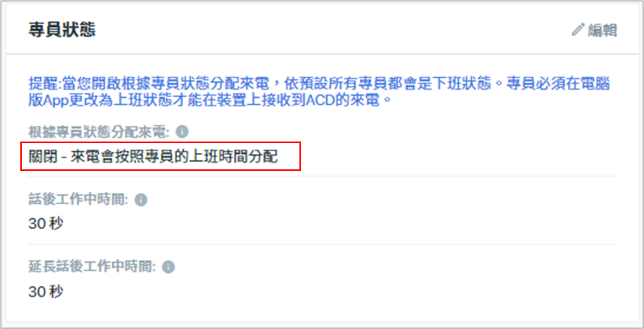Click info icon next to 話後工作中時間
This screenshot has width=644, height=329.
point(141,200)
